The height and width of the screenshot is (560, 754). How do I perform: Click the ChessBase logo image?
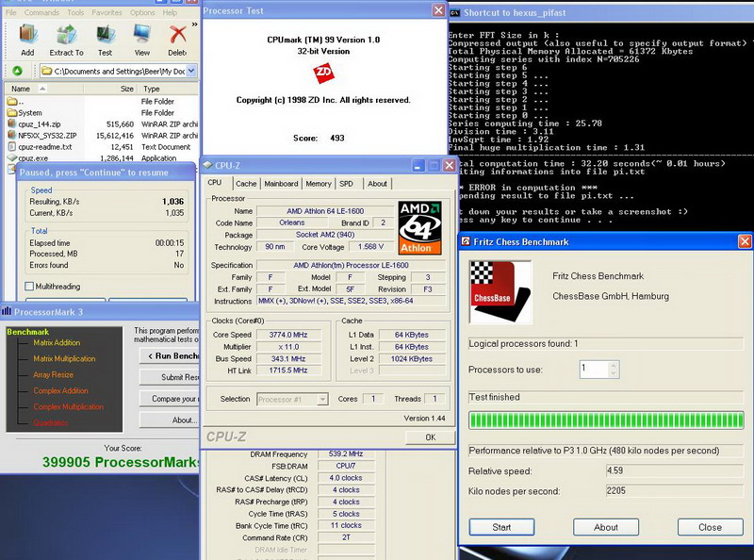pos(500,291)
